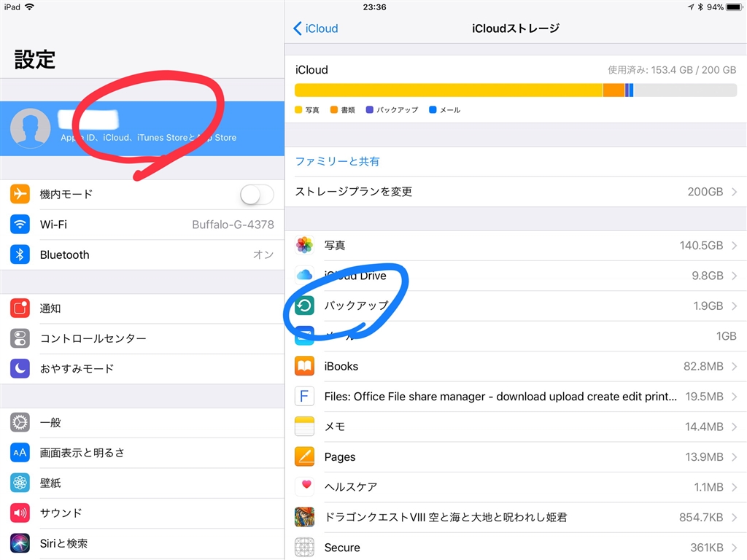Expand the 写真 140.5GB chevron
Screen dimensions: 747x560
(x=734, y=245)
